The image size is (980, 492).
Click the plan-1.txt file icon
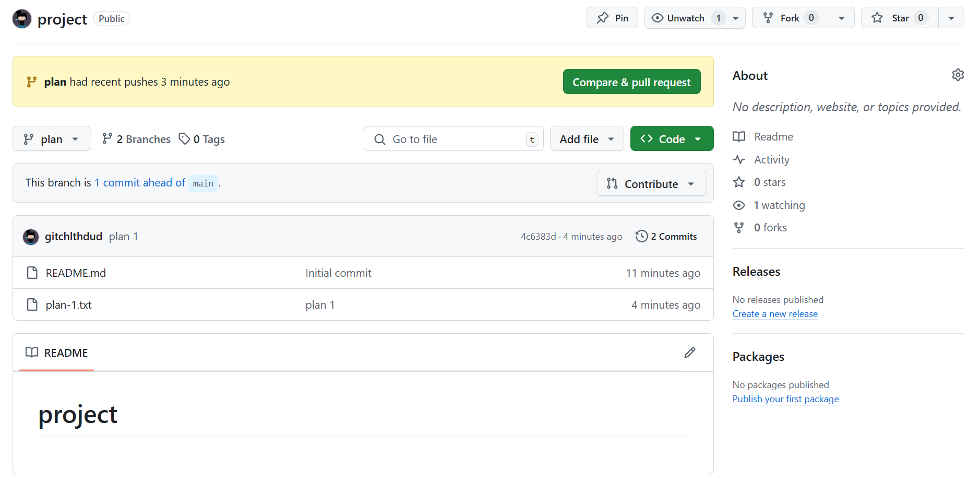click(32, 304)
